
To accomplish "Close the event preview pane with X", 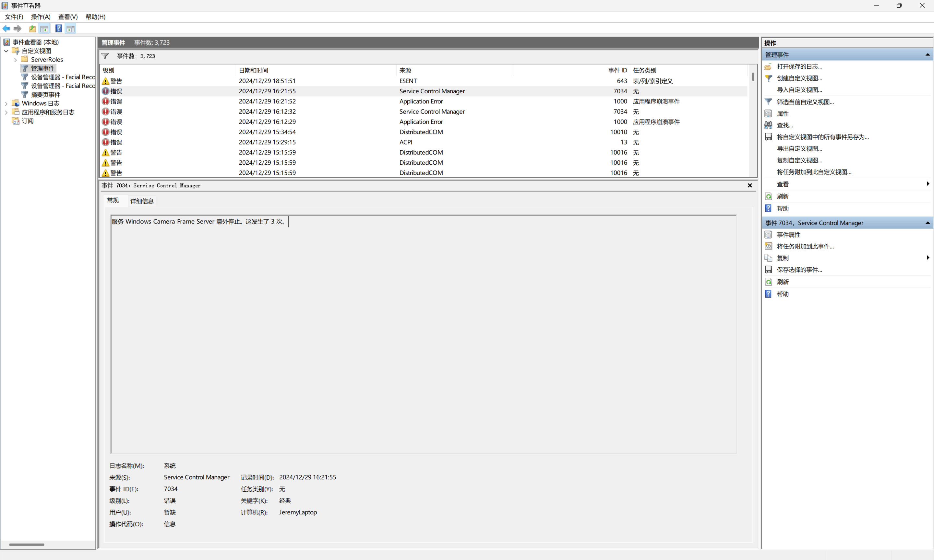I will (750, 185).
